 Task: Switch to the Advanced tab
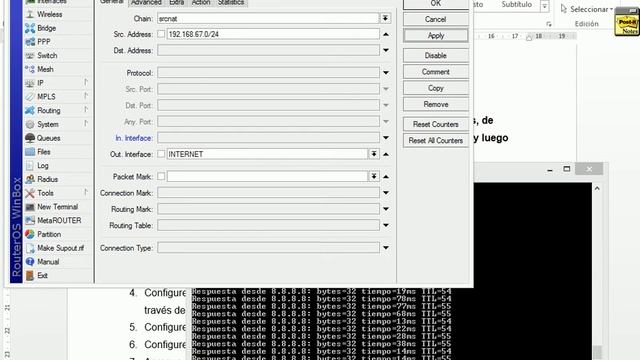[146, 3]
